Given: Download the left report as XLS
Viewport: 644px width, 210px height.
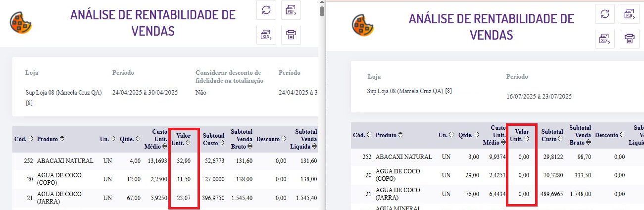Looking at the screenshot, I should (266, 35).
